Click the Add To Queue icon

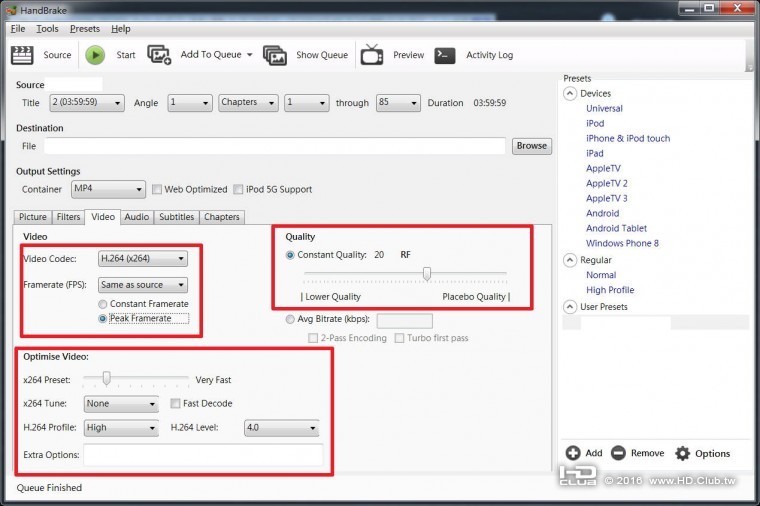point(159,55)
